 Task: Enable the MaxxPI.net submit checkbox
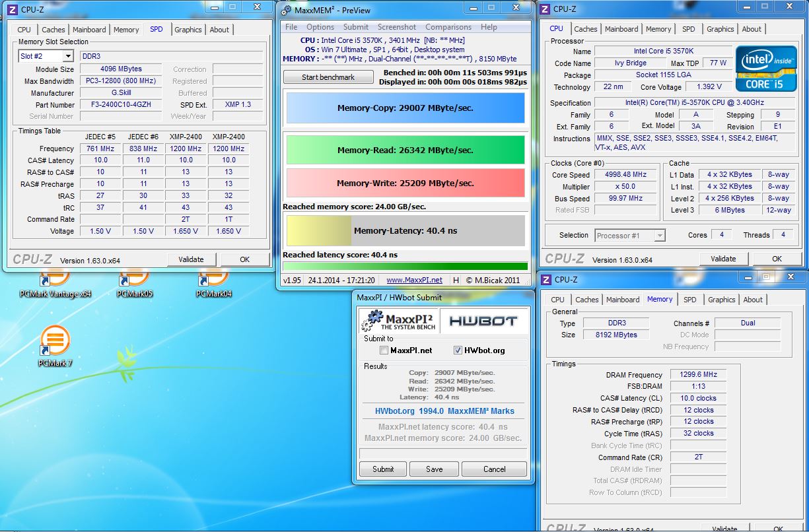pyautogui.click(x=384, y=350)
